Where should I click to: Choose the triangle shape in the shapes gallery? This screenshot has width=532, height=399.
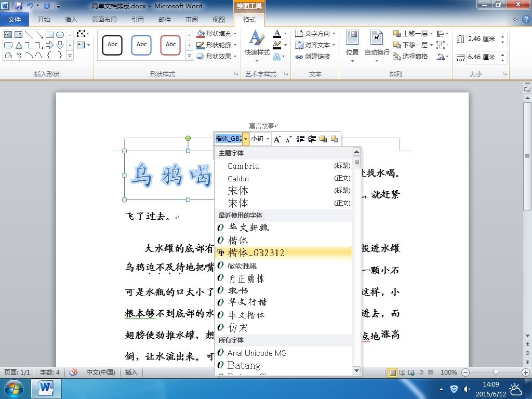click(x=18, y=45)
